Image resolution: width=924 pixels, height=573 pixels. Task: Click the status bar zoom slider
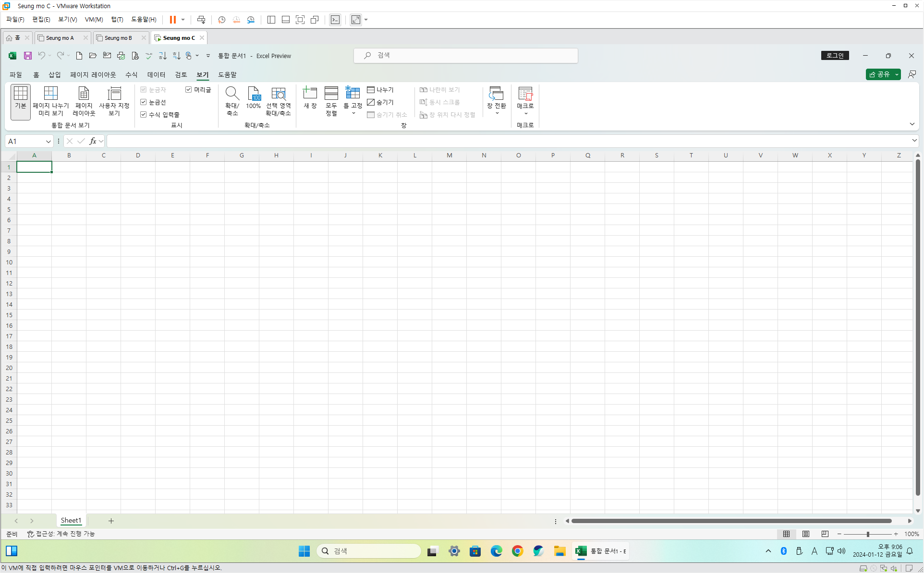[868, 534]
